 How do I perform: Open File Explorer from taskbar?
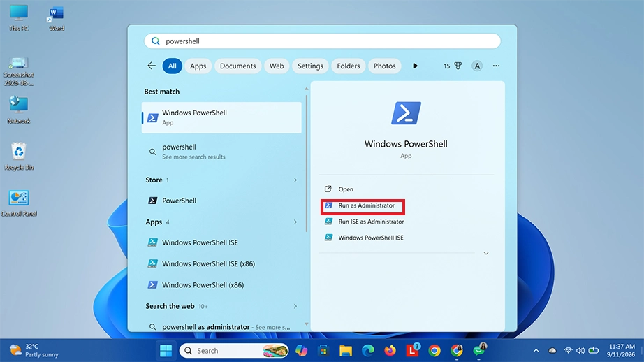pyautogui.click(x=346, y=351)
